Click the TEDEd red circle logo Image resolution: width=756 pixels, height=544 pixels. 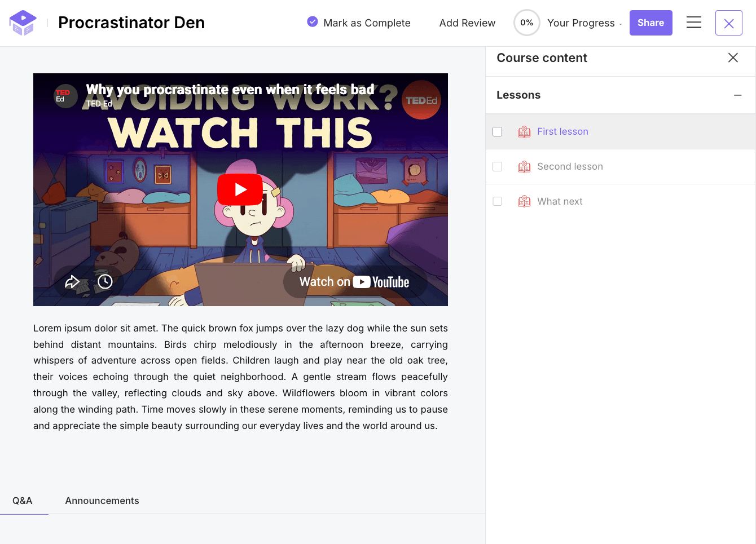tap(421, 100)
